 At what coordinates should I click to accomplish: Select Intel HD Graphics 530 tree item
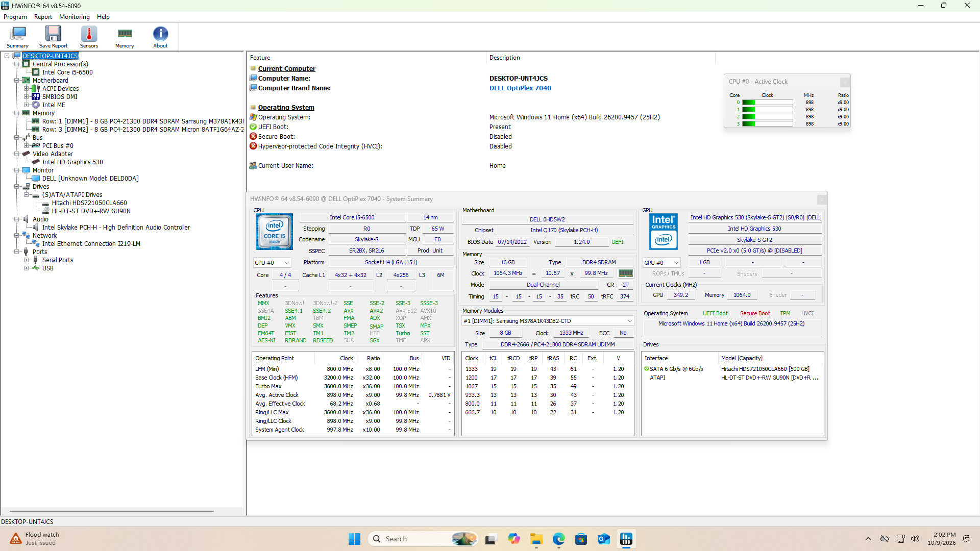tap(72, 162)
